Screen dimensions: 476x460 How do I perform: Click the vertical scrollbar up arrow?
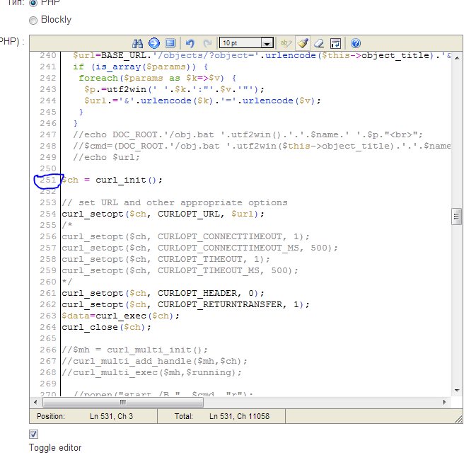coord(457,58)
